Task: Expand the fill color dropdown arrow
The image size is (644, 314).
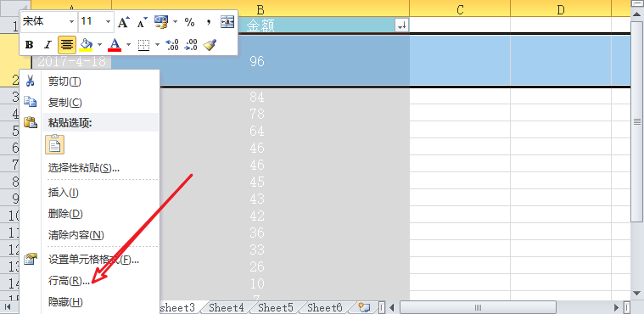Action: (99, 45)
